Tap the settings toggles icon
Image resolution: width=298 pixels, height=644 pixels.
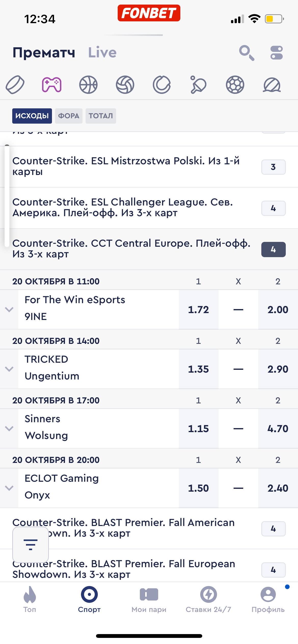click(x=277, y=53)
